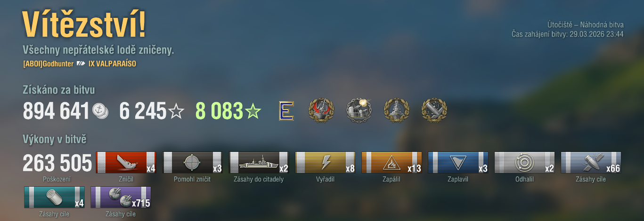Select the Zásahy do citadely x2 ribbon
This screenshot has width=644, height=221.
click(x=259, y=163)
